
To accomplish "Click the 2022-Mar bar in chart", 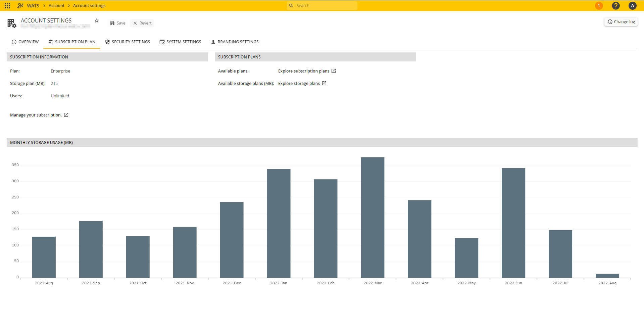I will click(373, 218).
